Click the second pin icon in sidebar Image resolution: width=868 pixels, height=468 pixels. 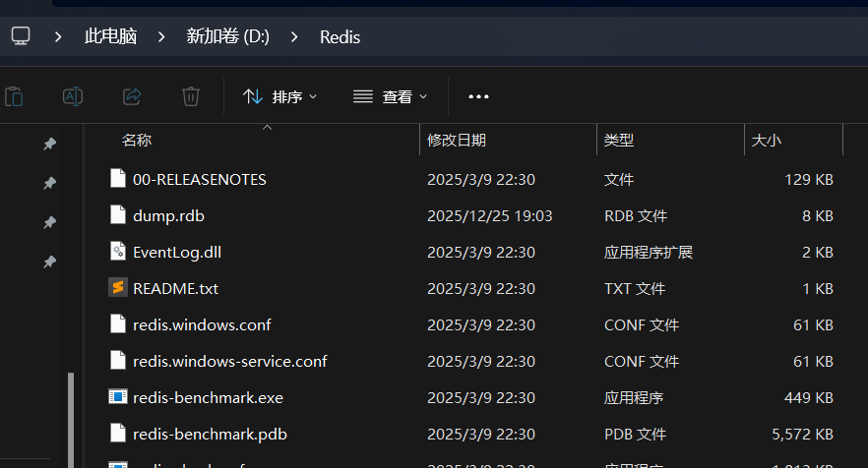coord(50,183)
